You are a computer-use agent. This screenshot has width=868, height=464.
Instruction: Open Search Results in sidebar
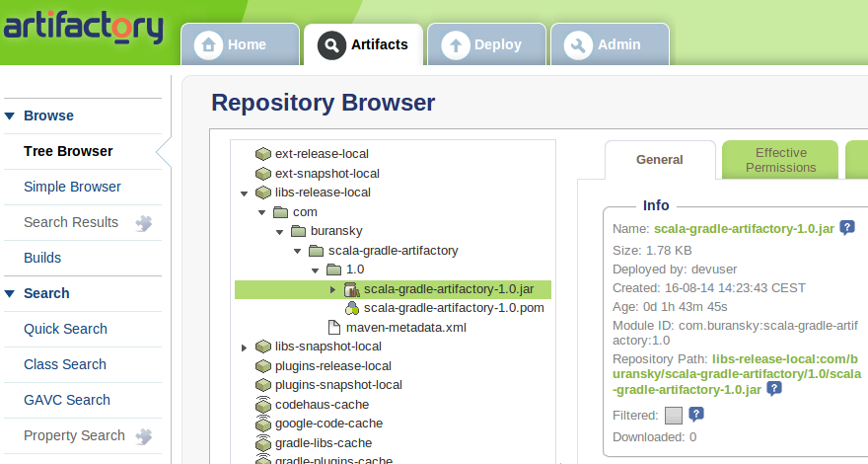coord(71,222)
